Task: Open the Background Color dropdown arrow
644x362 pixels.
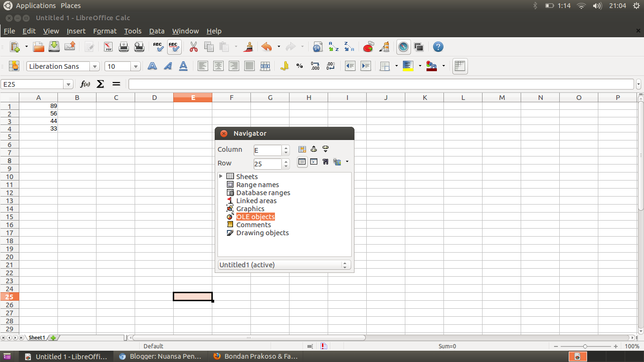Action: (x=419, y=66)
